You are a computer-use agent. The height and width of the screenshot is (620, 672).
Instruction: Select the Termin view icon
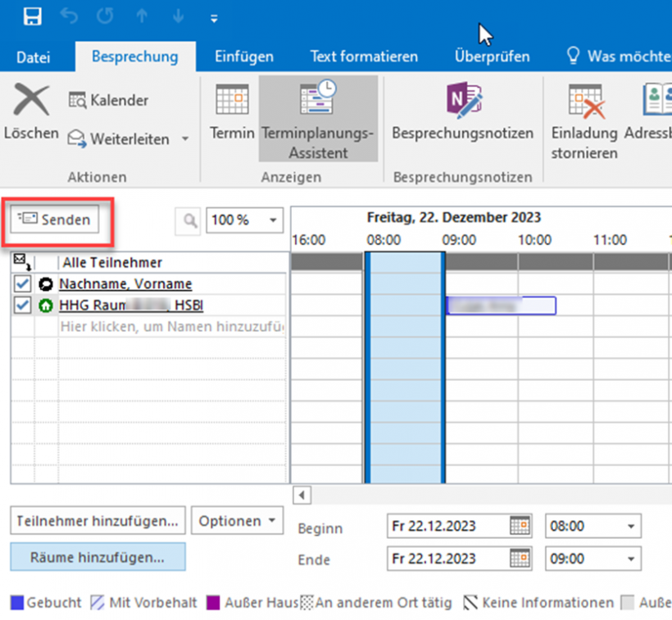click(232, 101)
